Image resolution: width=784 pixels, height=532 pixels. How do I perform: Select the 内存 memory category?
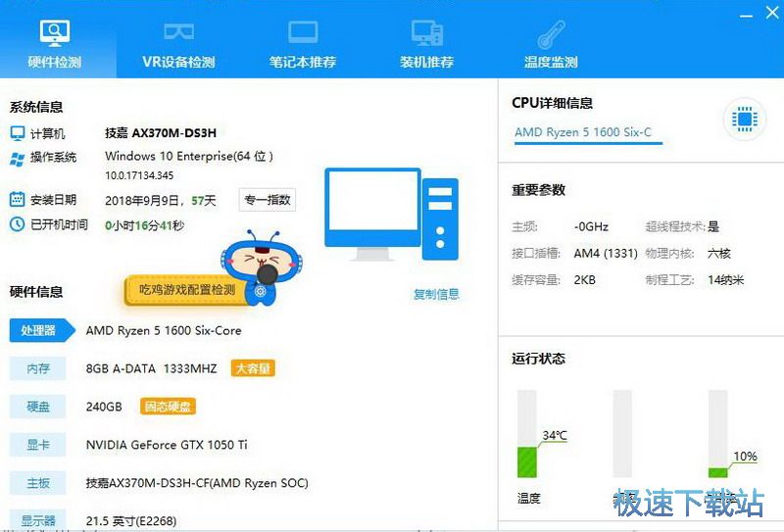[x=38, y=368]
